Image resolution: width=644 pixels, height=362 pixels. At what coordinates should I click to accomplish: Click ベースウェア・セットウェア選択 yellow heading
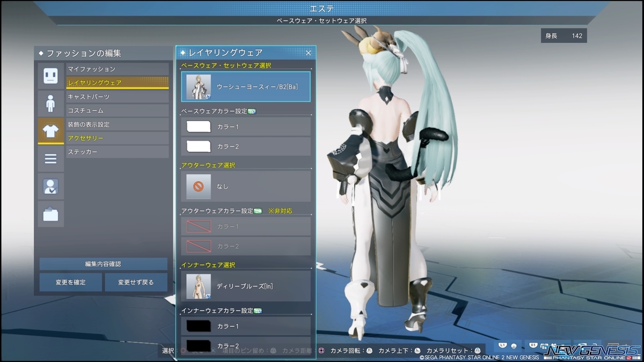point(226,65)
